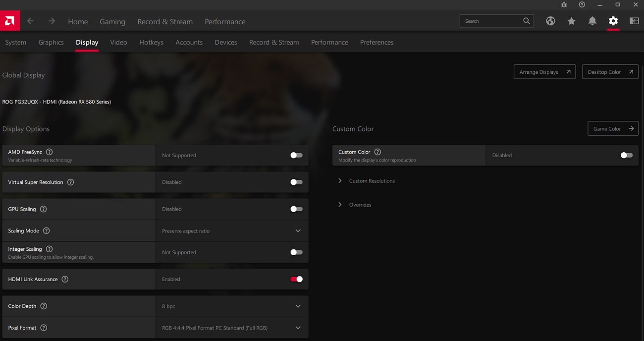The image size is (644, 341).
Task: Show help for AMD FreeSync
Action: (x=49, y=152)
